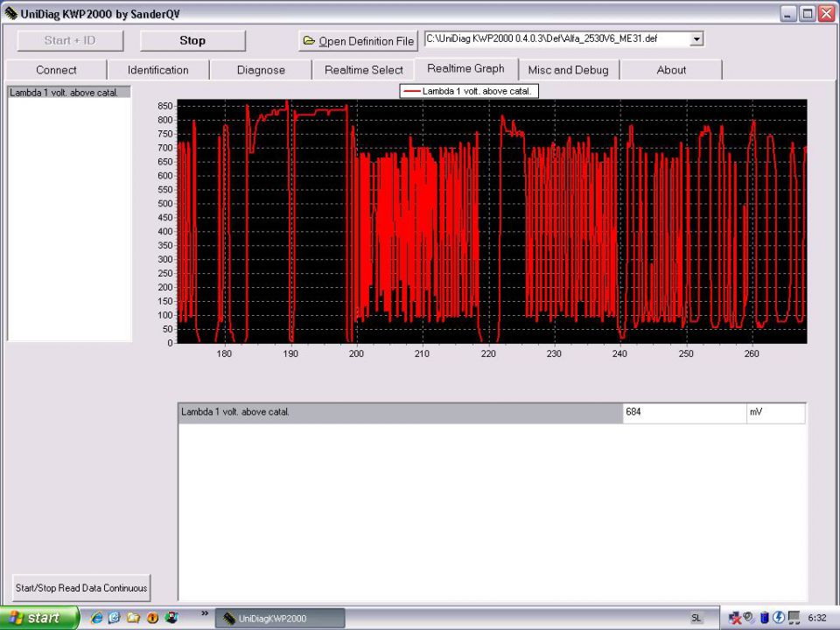This screenshot has height=630, width=840.
Task: Open the folder quick launch icon
Action: 133,619
